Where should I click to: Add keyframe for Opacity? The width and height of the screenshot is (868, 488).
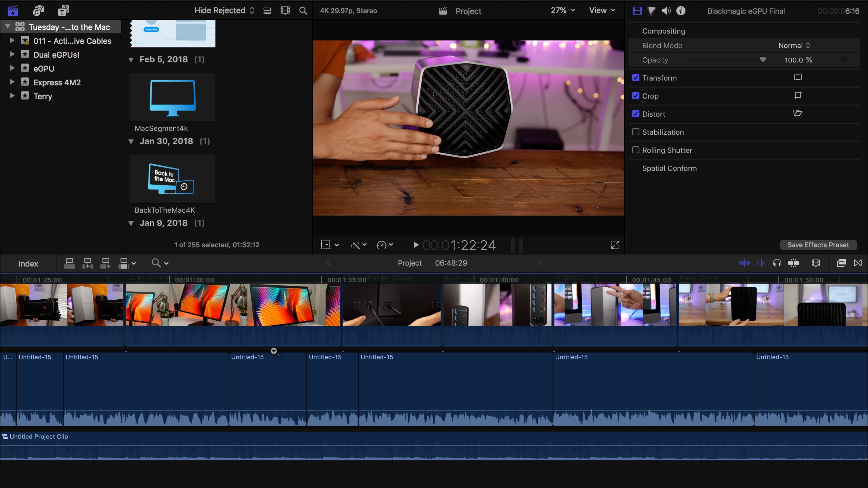pyautogui.click(x=844, y=60)
